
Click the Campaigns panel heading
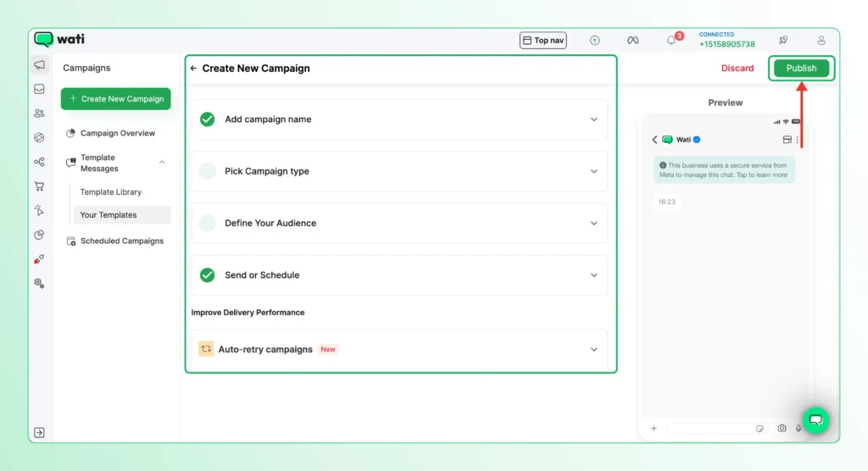[86, 68]
